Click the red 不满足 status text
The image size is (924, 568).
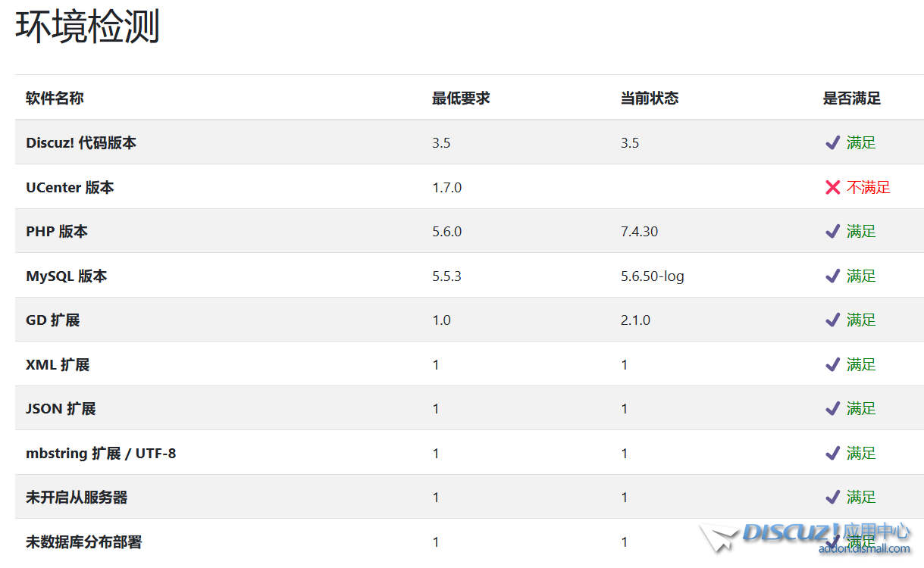coord(869,187)
